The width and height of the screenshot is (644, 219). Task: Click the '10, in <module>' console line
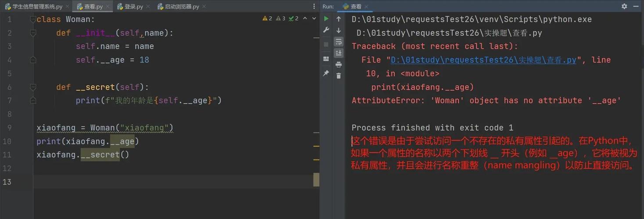tap(403, 74)
